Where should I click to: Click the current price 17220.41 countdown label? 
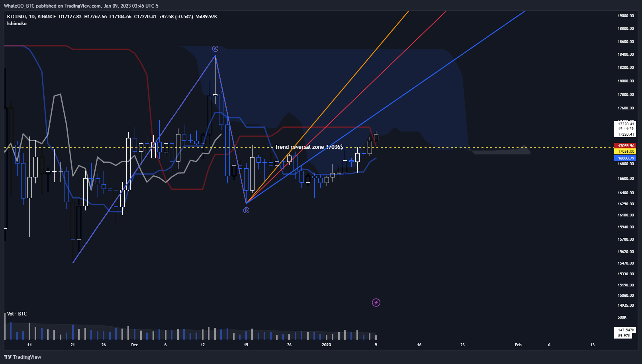[x=625, y=129]
